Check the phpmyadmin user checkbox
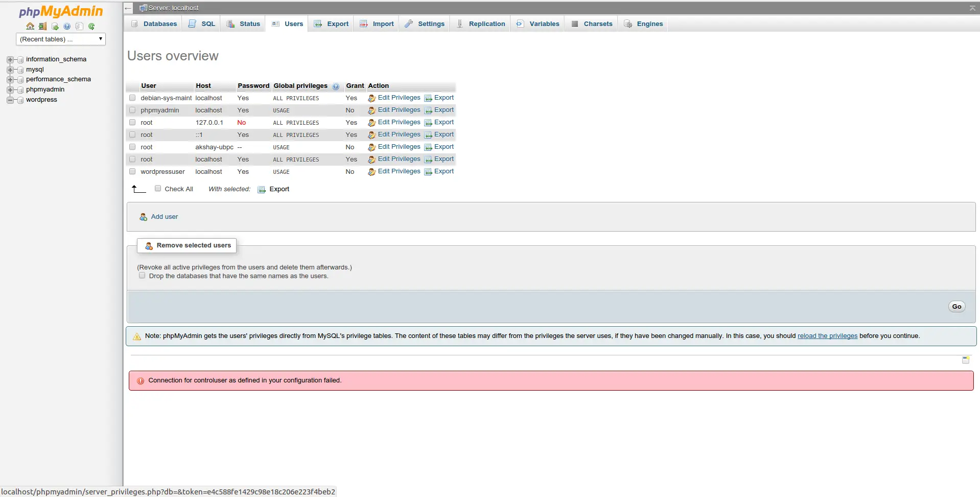Viewport: 980px width, 497px height. (x=132, y=110)
